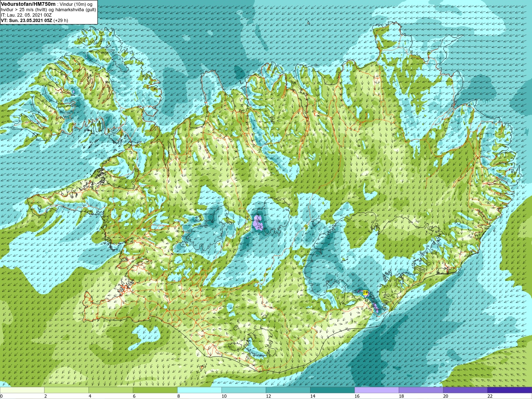Select the light cyan 8–10 m/s legend swatch
532x399 pixels.
click(x=199, y=390)
